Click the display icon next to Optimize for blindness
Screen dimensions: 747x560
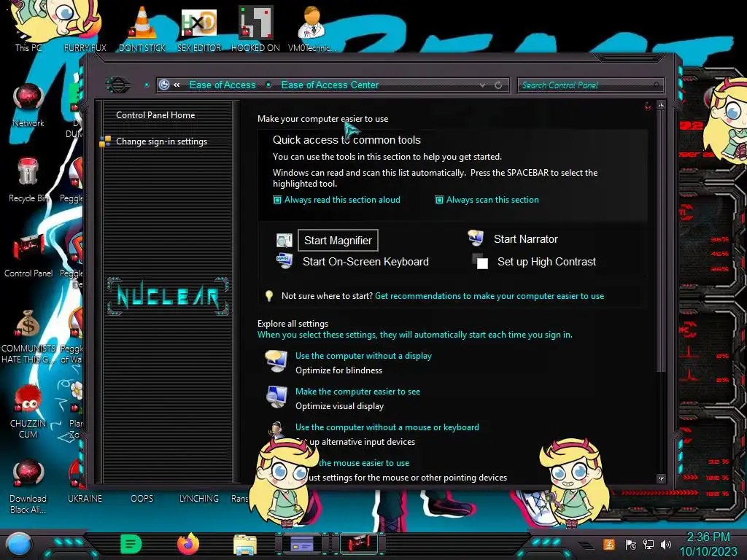point(276,362)
